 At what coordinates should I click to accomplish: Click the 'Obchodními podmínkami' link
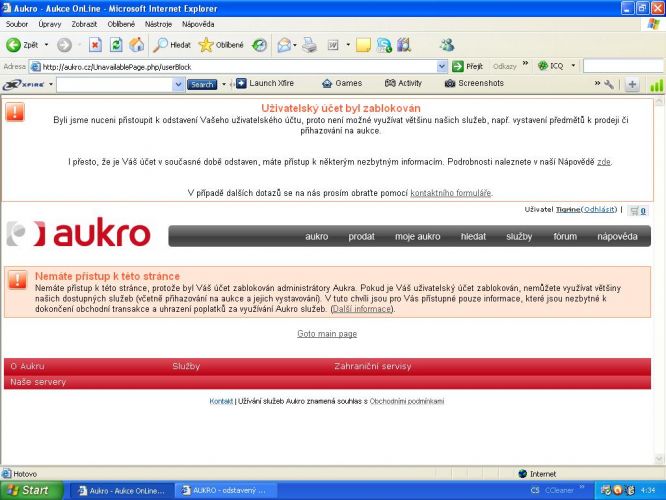pos(406,401)
